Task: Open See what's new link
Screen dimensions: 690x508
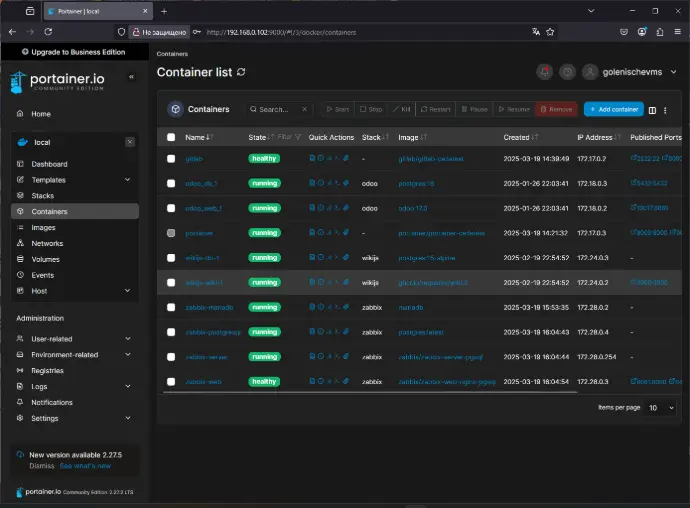Action: [85, 466]
